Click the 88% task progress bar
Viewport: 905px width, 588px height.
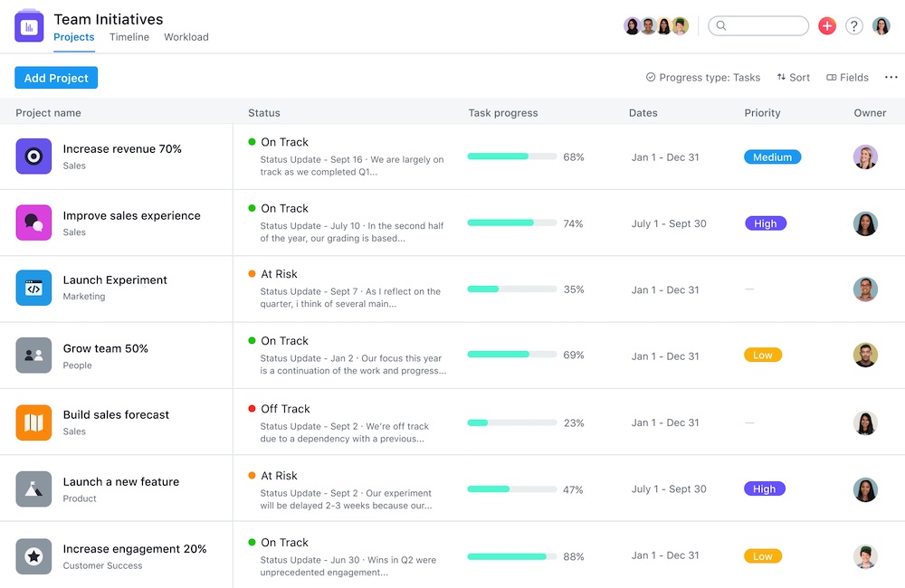click(511, 556)
